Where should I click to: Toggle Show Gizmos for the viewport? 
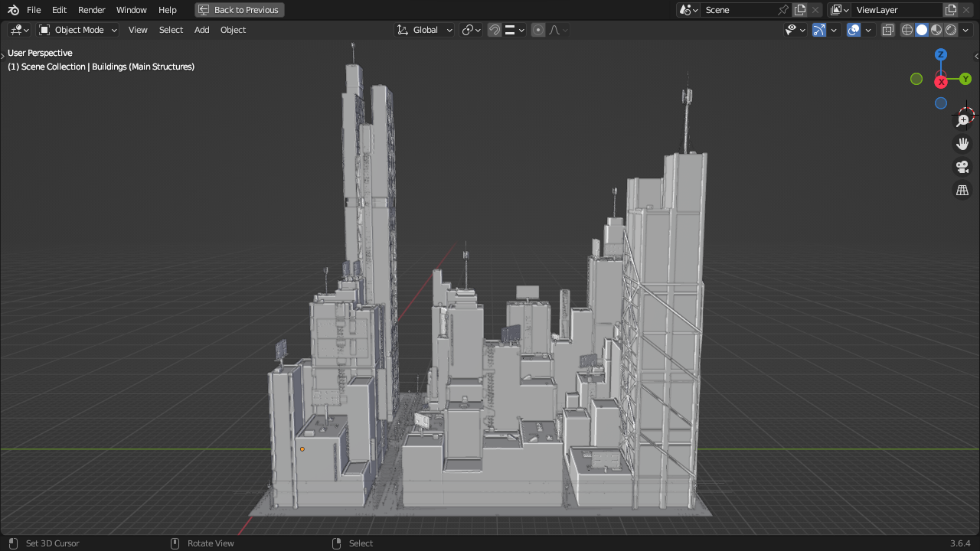click(x=818, y=30)
